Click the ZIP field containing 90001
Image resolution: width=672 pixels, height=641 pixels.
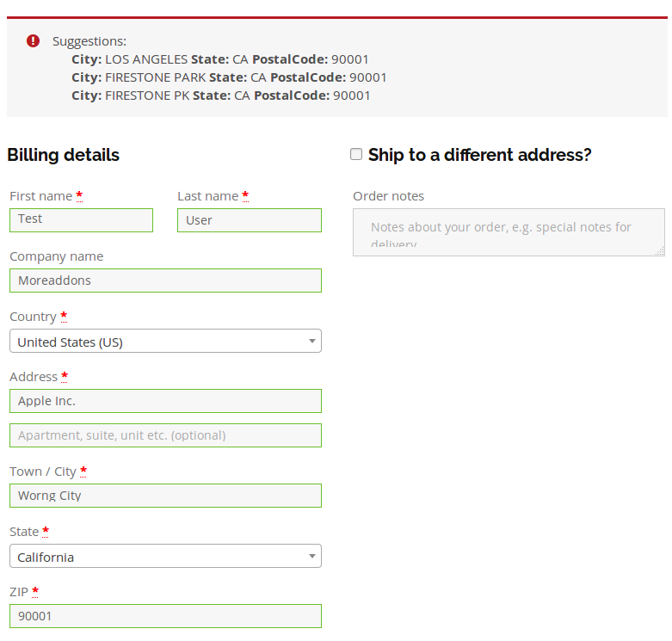(x=165, y=616)
